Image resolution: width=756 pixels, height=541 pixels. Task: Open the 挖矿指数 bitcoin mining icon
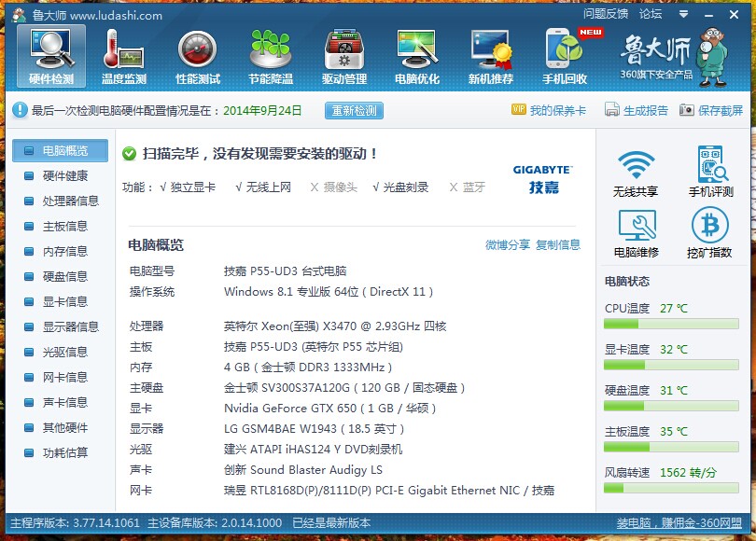tap(709, 233)
